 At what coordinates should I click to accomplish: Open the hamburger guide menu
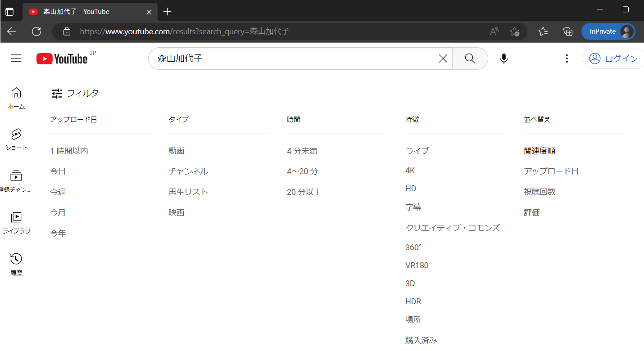tap(16, 58)
